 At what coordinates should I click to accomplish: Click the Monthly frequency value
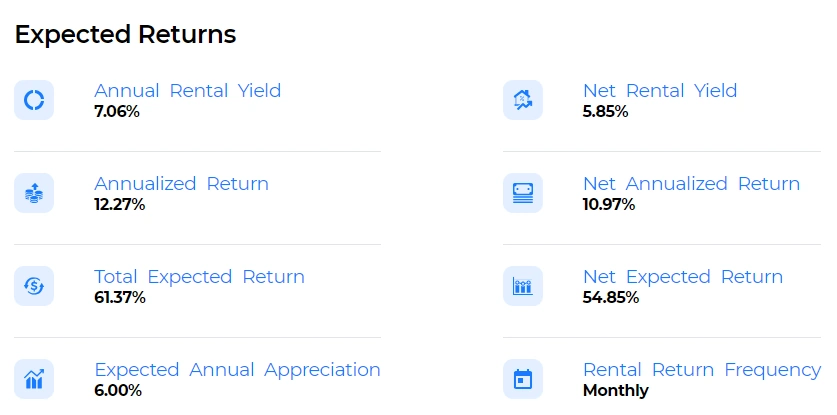pos(615,390)
